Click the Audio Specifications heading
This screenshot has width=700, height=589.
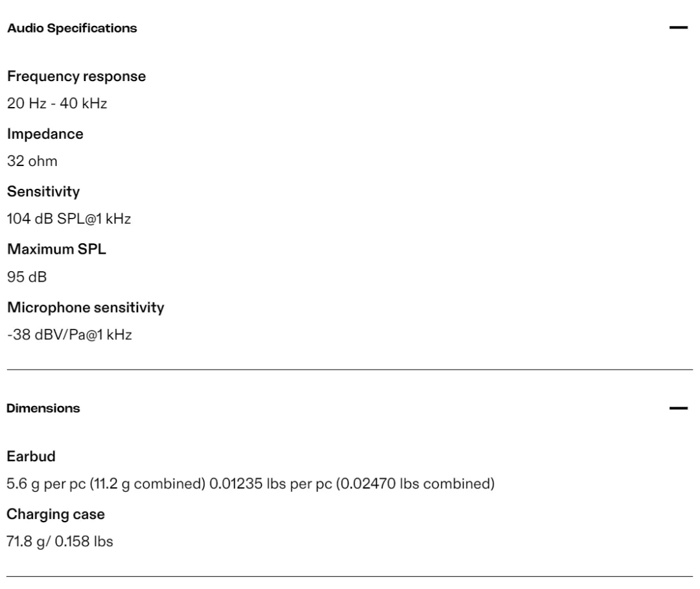pyautogui.click(x=72, y=28)
